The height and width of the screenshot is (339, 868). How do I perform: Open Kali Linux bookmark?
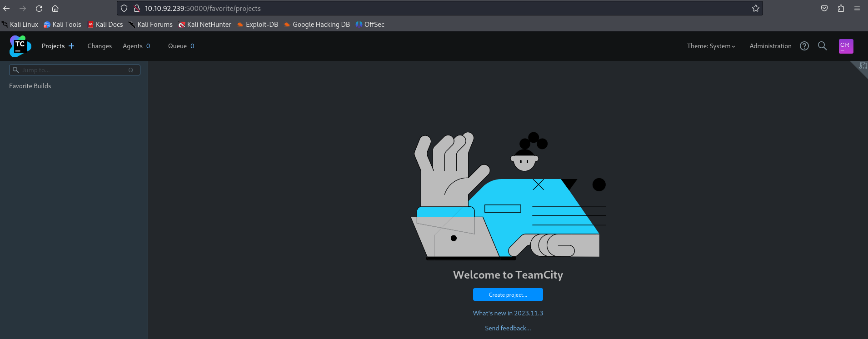point(20,25)
